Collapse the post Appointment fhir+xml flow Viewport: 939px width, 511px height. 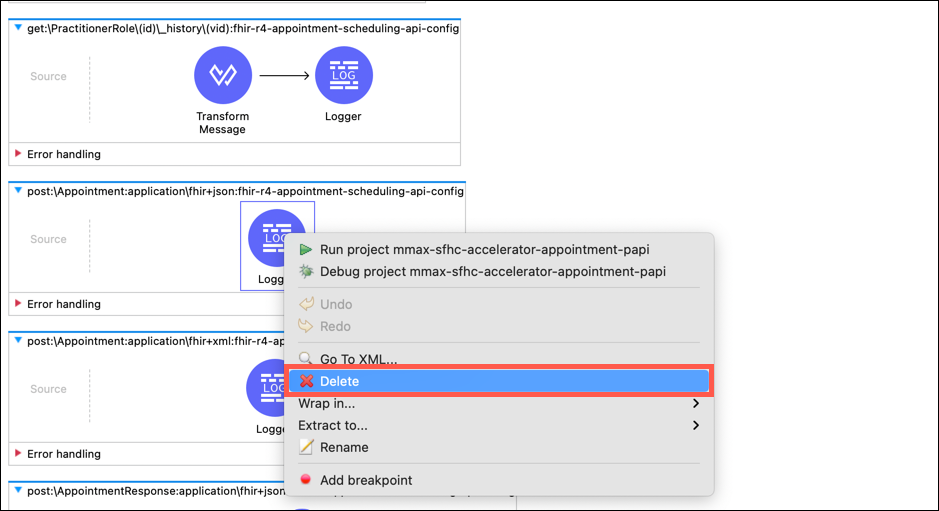pyautogui.click(x=18, y=340)
